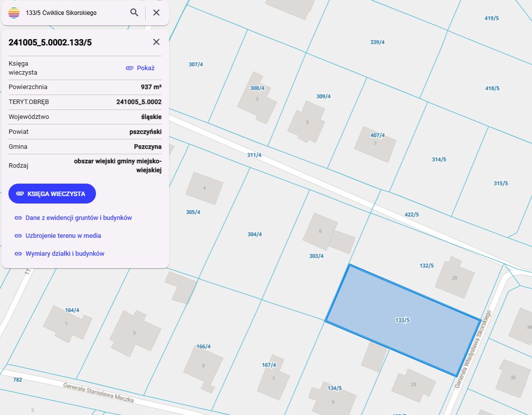The width and height of the screenshot is (532, 415).
Task: Clear the search field with X icon
Action: pyautogui.click(x=156, y=12)
